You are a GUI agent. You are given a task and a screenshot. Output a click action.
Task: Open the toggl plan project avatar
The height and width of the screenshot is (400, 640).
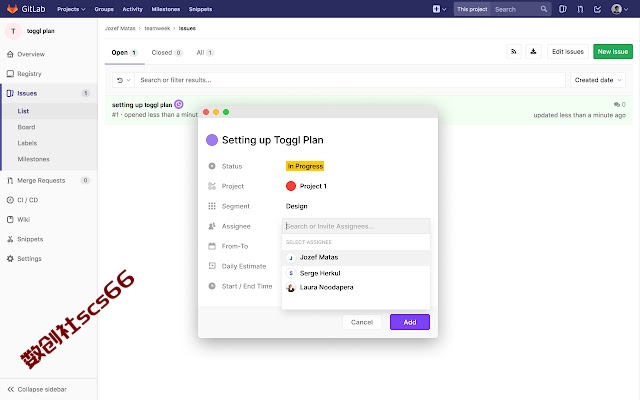pos(13,31)
